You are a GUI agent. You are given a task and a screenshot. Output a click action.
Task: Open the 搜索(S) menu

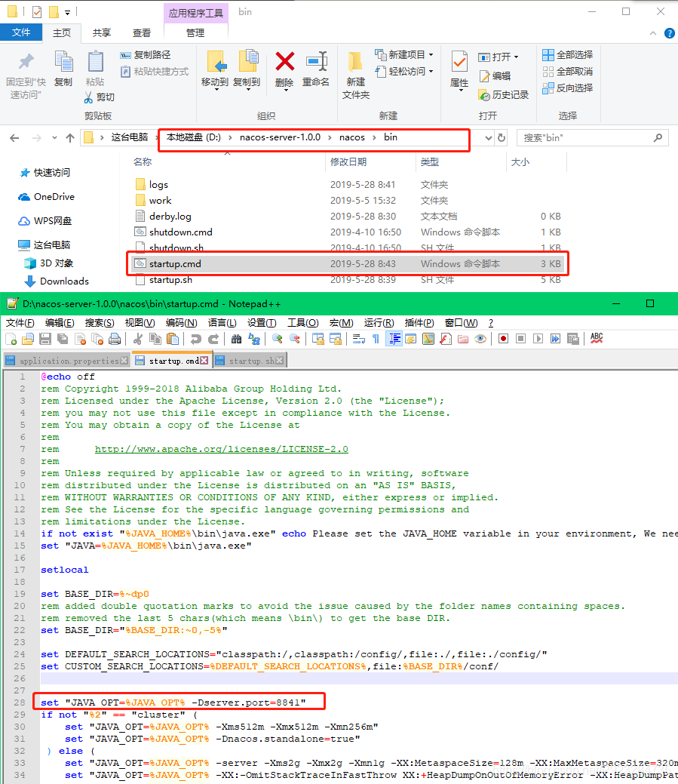(100, 323)
